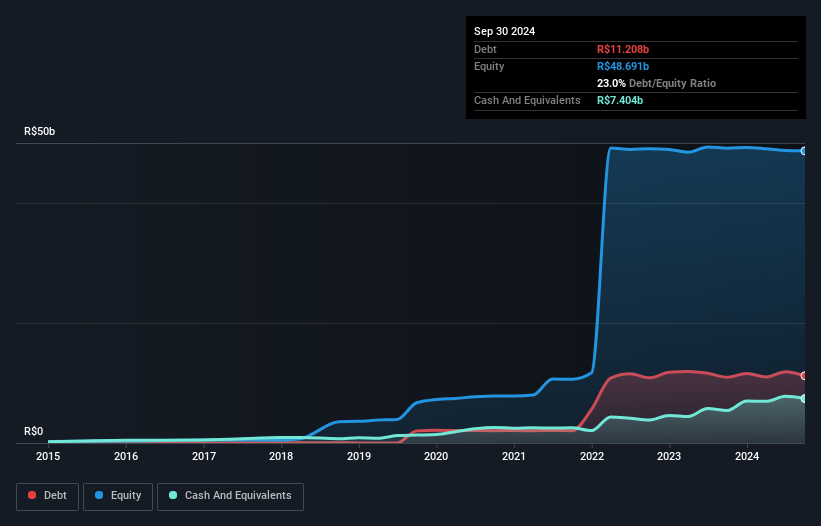The width and height of the screenshot is (821, 526).
Task: Click the Debt row label in tooltip
Action: coord(485,49)
